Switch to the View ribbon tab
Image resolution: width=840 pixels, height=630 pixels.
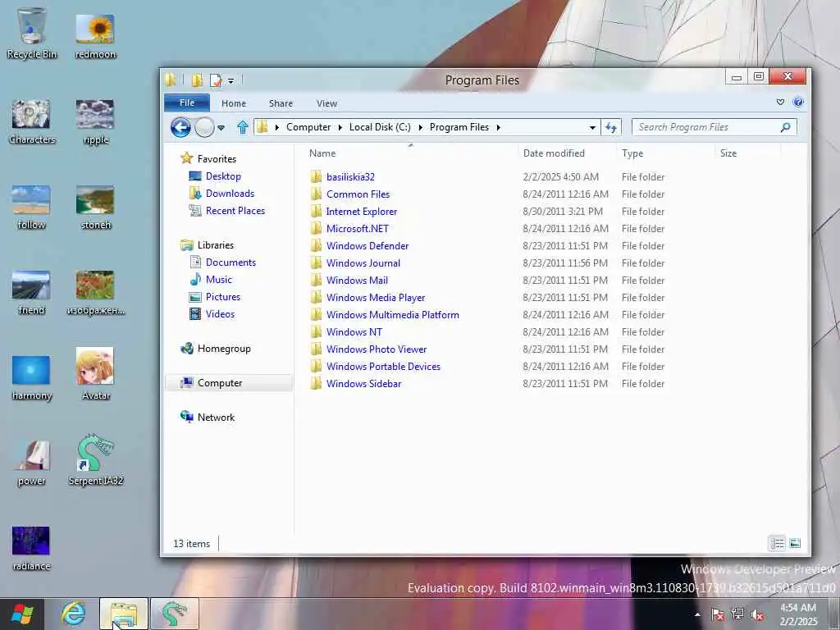pos(326,103)
